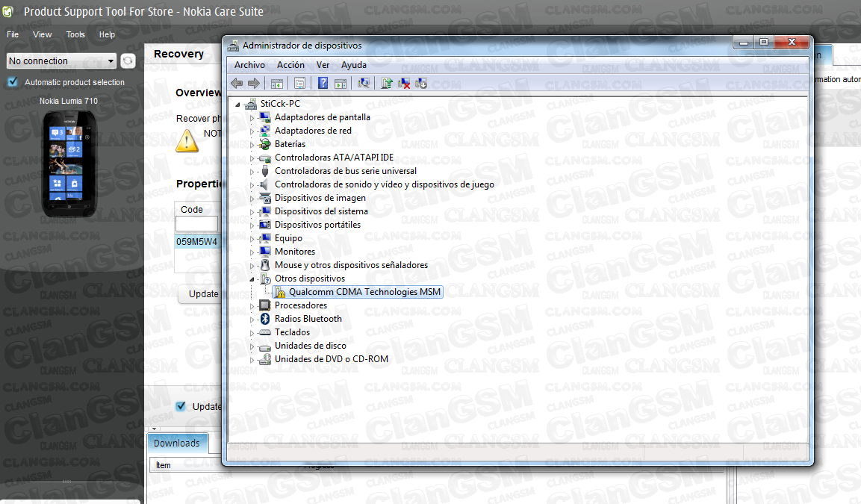Click the Unidades de DVD o CD-ROM icon
The width and height of the screenshot is (861, 504).
[265, 360]
